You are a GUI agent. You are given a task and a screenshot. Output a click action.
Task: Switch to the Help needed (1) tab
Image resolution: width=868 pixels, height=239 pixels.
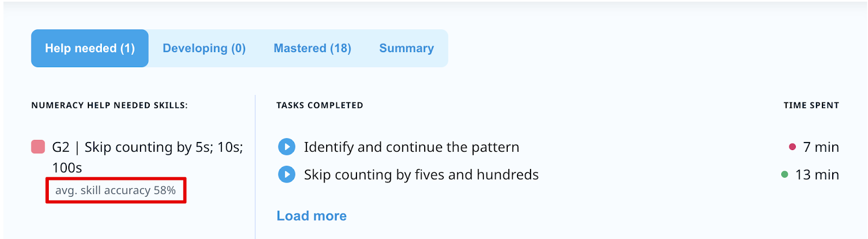(x=90, y=48)
